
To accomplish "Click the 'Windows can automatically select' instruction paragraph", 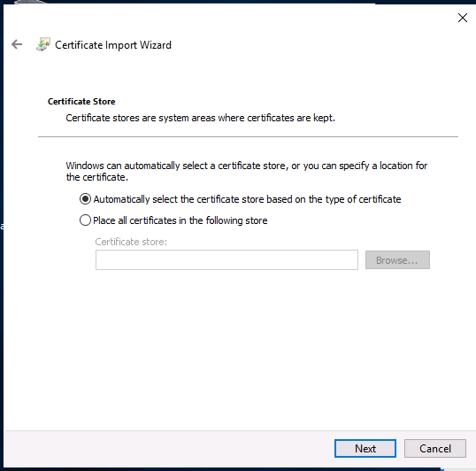I will point(247,171).
